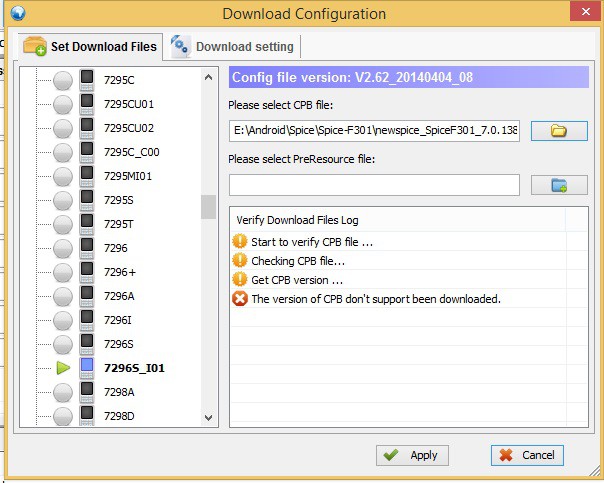Click the phone icon next to 7295C
This screenshot has width=604, height=483.
point(87,80)
